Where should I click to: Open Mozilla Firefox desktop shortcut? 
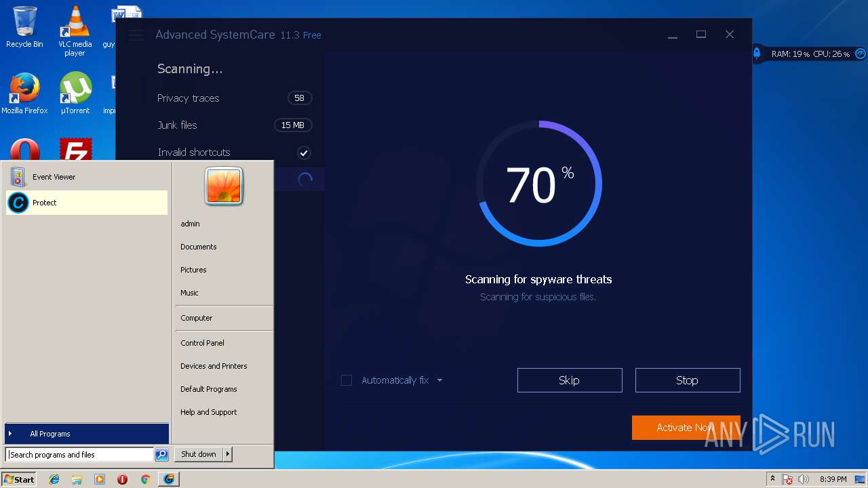click(x=24, y=94)
